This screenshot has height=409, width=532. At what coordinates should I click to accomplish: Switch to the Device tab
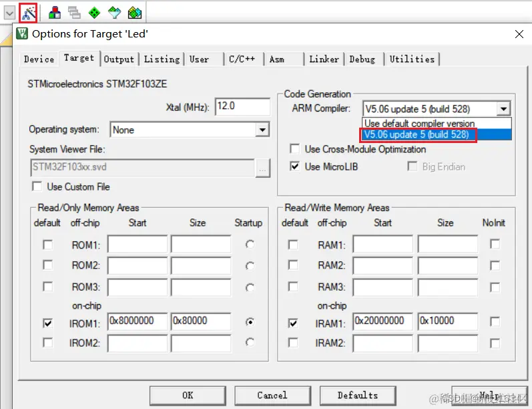39,59
